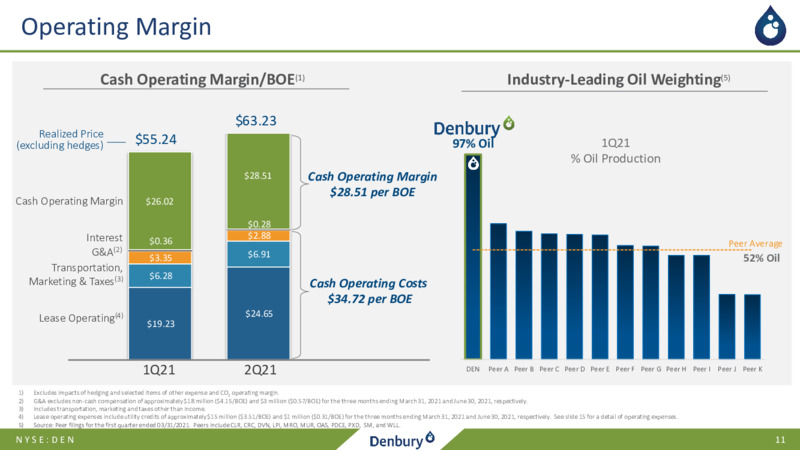
Task: Click the Denbury droplet logo in top-right corner
Action: click(x=770, y=26)
